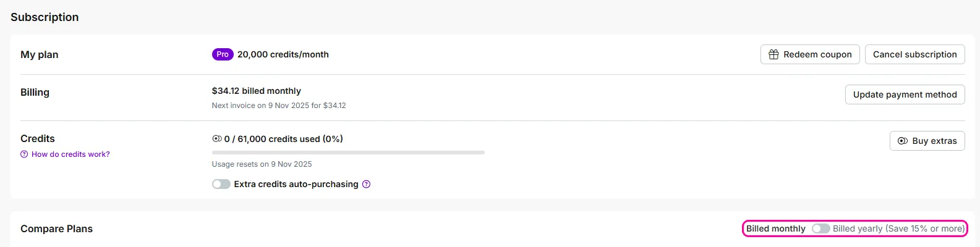Screen dimensions: 980x247
Task: Click the credits usage progress bar
Action: [348, 152]
